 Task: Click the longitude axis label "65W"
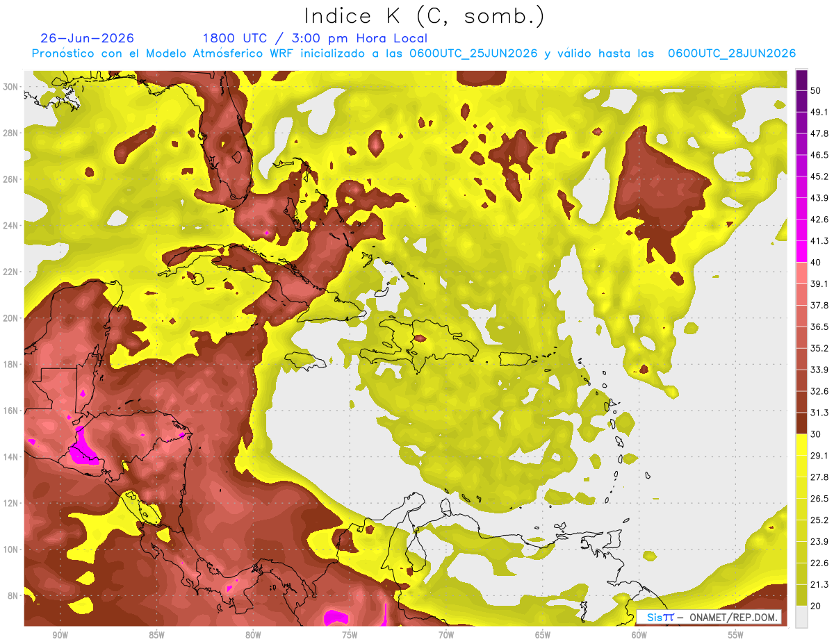tap(543, 635)
